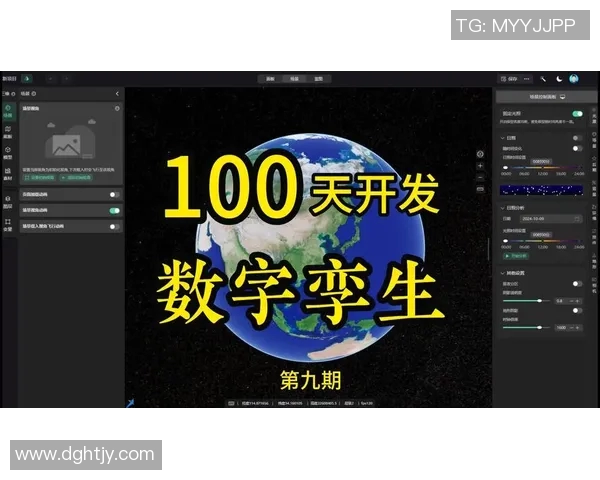Open the calendar icon in the date field
Viewport: 600px width, 480px height.
(577, 219)
